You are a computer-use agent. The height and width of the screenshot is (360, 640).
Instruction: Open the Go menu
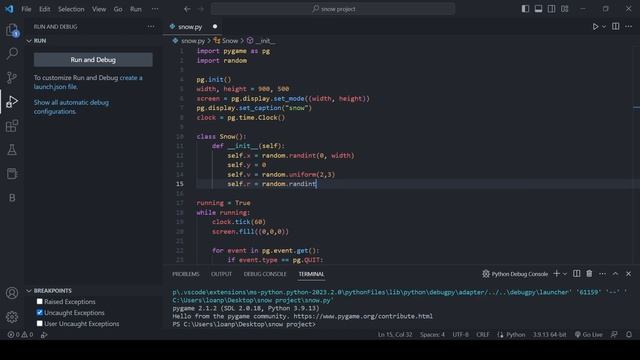(x=118, y=9)
